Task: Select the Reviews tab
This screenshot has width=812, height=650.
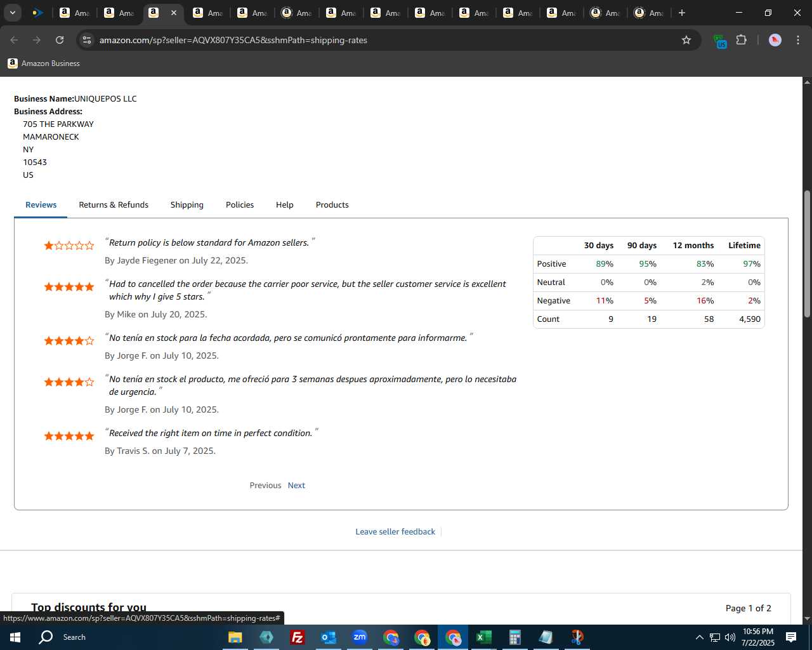Action: (41, 205)
